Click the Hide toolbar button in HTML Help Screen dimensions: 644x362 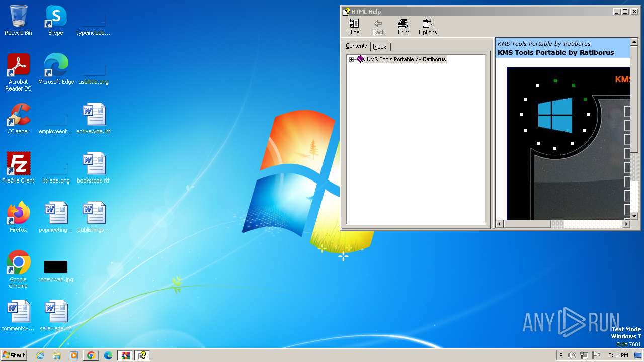(354, 27)
